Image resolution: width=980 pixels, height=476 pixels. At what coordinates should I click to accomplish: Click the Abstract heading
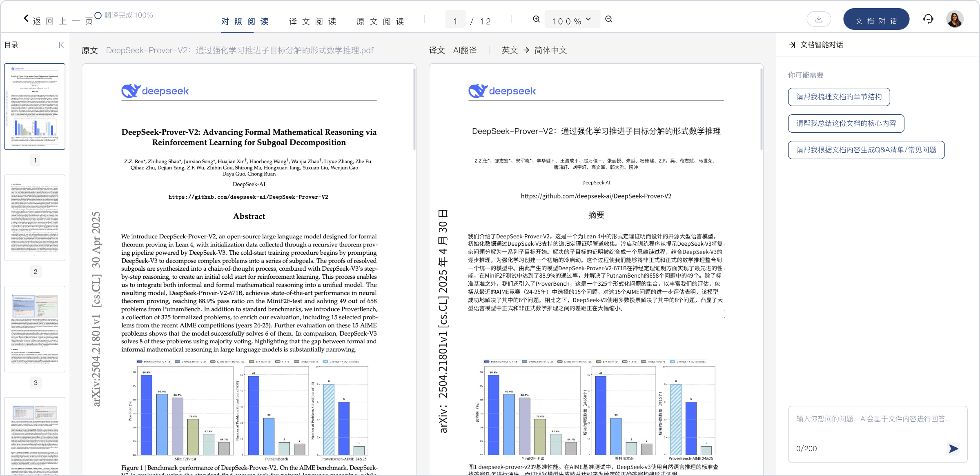[x=249, y=216]
